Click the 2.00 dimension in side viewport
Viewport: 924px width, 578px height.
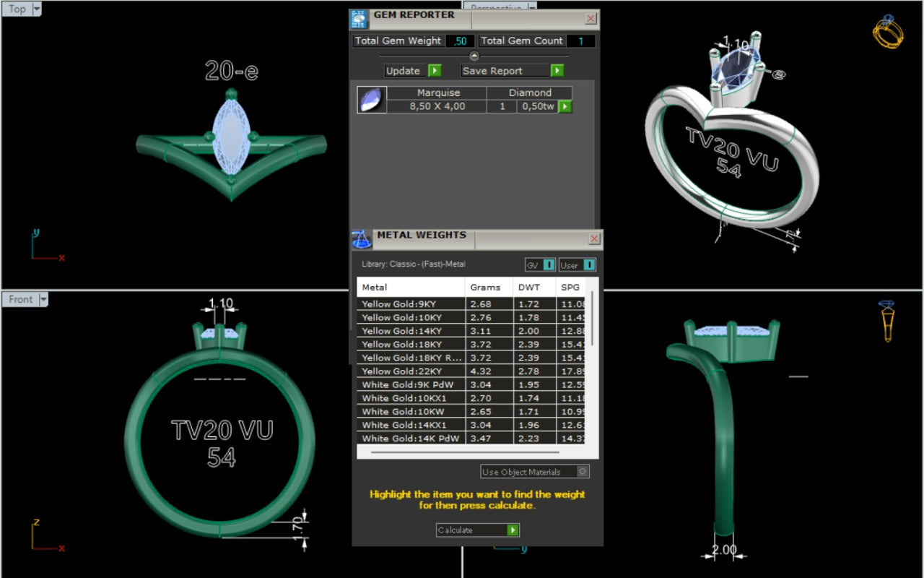pos(724,550)
